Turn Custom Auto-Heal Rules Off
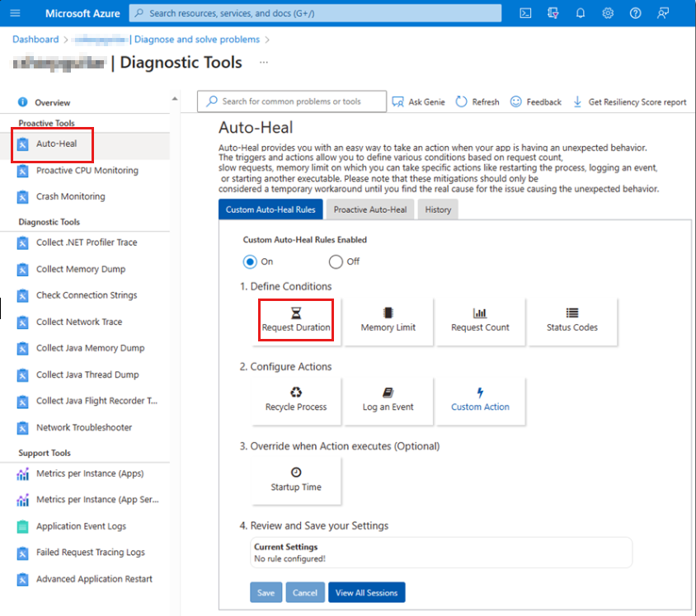The image size is (696, 616). [x=335, y=261]
